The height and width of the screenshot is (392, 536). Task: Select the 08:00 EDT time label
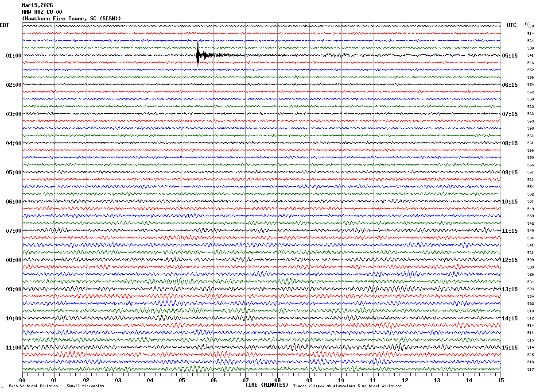(14, 260)
